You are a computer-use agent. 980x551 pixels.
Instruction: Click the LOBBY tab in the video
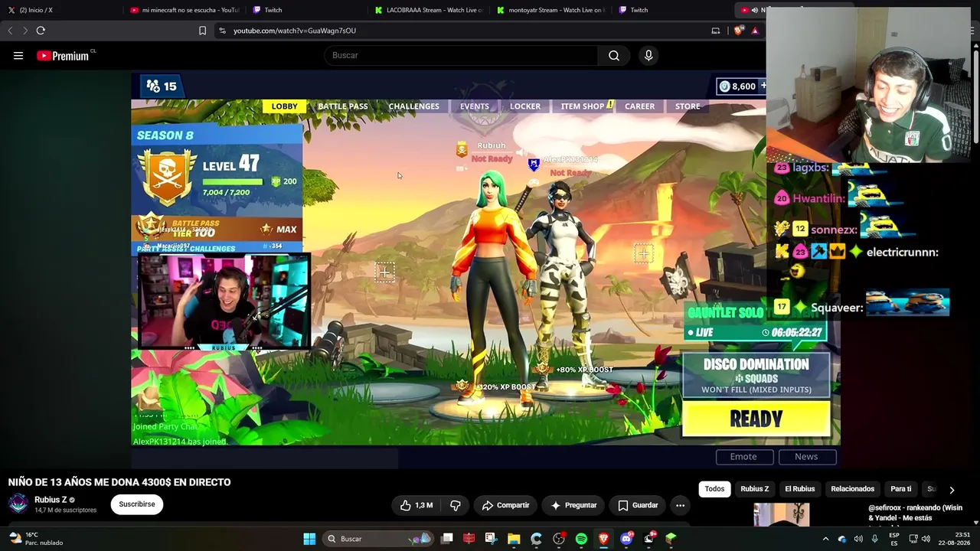pyautogui.click(x=284, y=106)
